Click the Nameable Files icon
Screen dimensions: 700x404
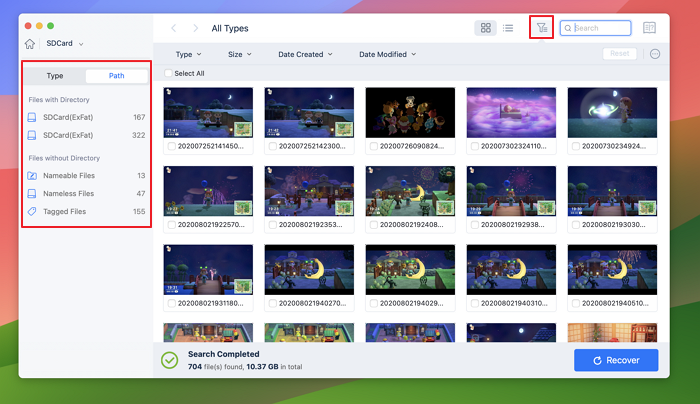pos(32,175)
